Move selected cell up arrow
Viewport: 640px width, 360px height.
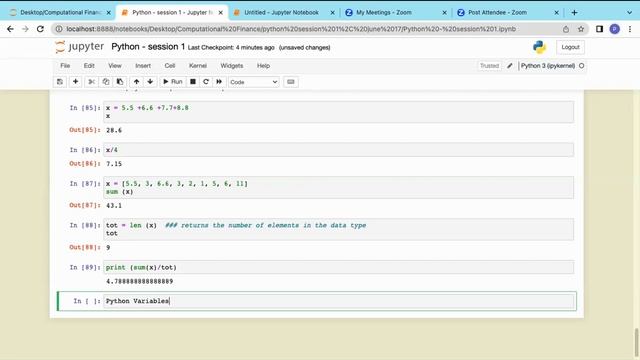(136, 82)
